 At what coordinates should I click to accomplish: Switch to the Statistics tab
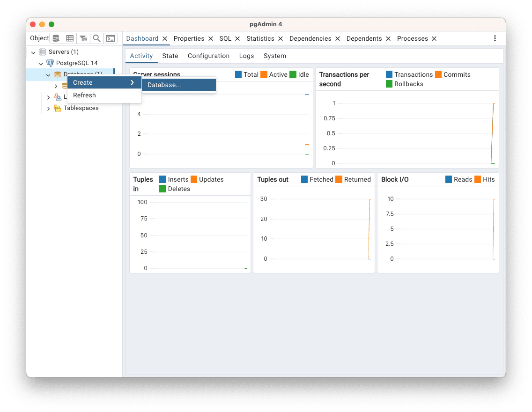[x=260, y=39]
